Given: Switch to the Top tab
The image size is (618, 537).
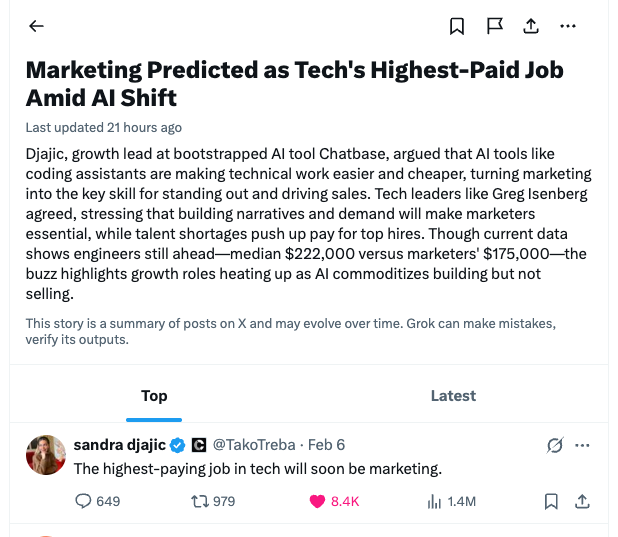Looking at the screenshot, I should tap(154, 396).
